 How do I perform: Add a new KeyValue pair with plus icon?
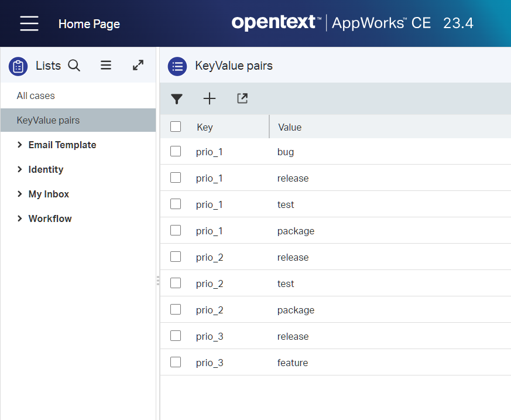tap(210, 99)
